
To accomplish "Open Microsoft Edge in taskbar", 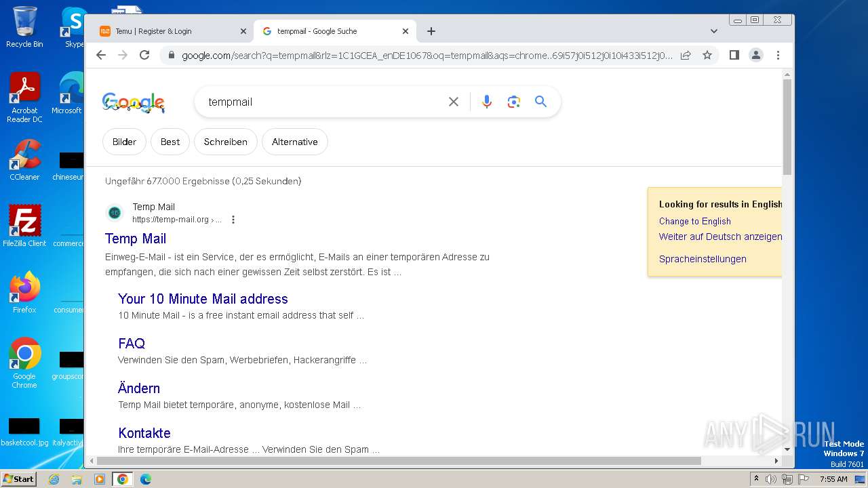I will click(x=145, y=479).
